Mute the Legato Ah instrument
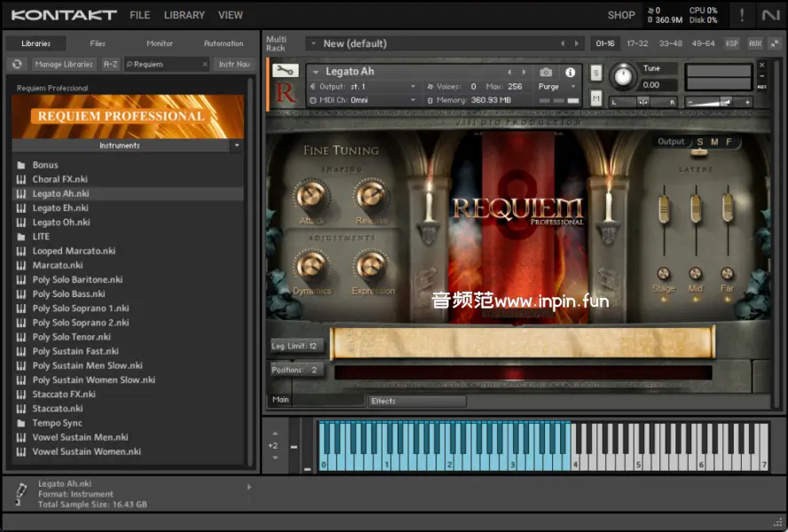Screen dimensions: 788x532 coord(596,98)
